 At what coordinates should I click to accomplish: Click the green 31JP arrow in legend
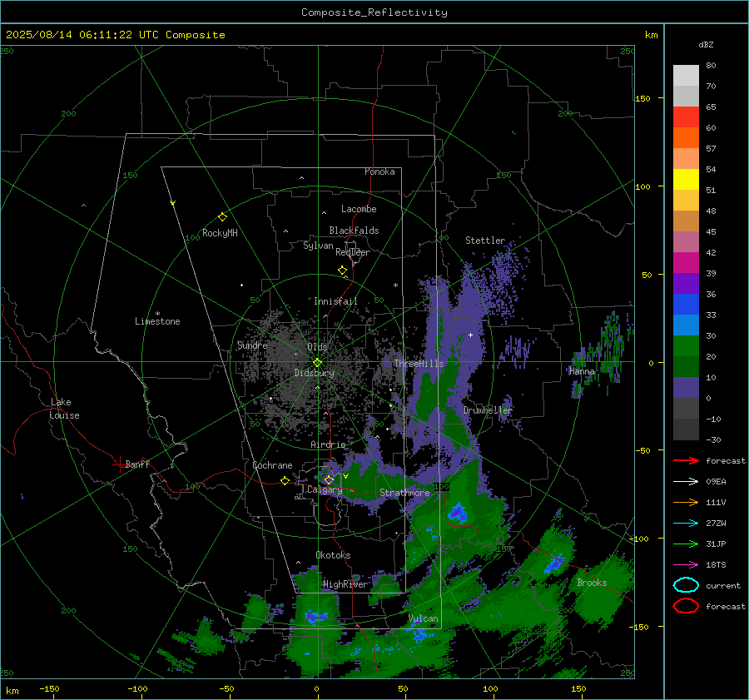686,544
